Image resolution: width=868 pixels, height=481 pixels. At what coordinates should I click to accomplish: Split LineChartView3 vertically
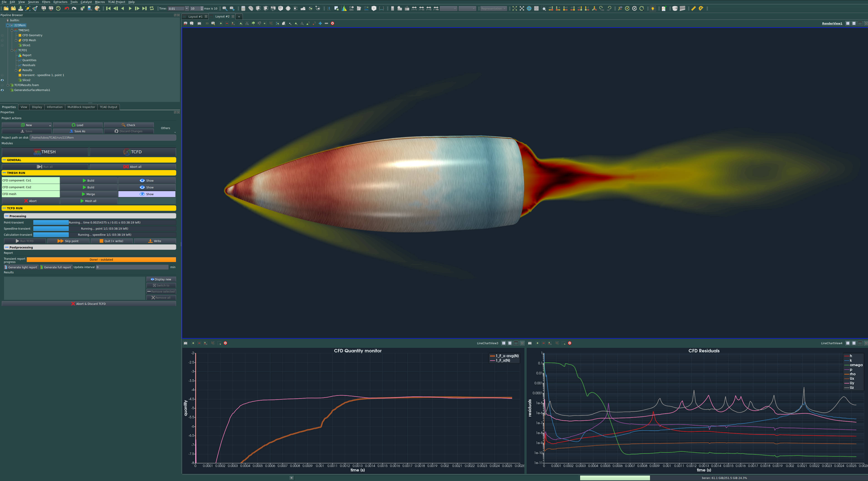point(510,343)
